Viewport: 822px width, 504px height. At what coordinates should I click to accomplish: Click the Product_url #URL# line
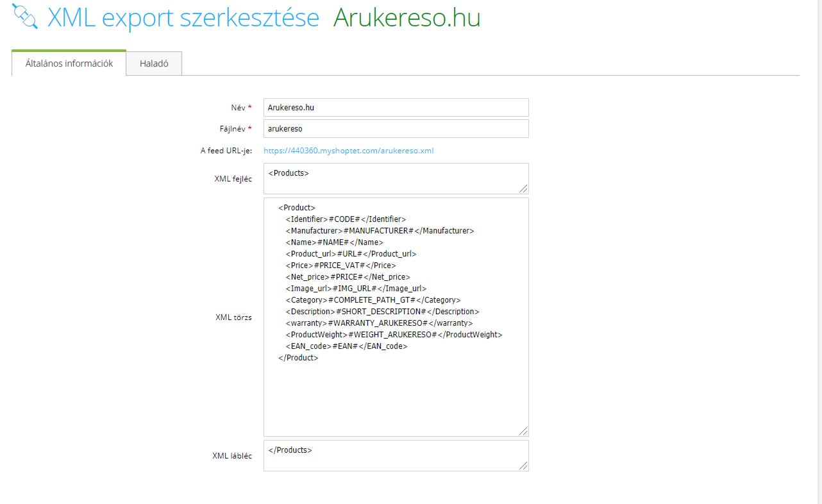[351, 254]
